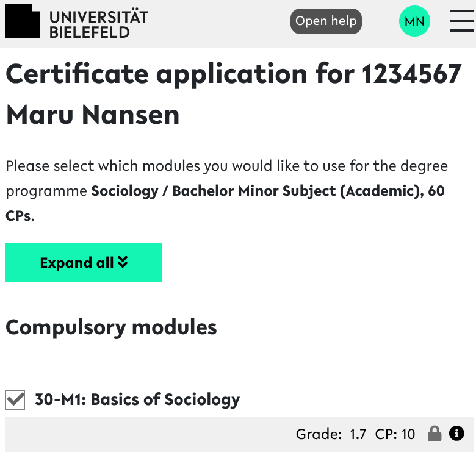The image size is (476, 461).
Task: Click the Certificate application heading text
Action: [x=181, y=74]
